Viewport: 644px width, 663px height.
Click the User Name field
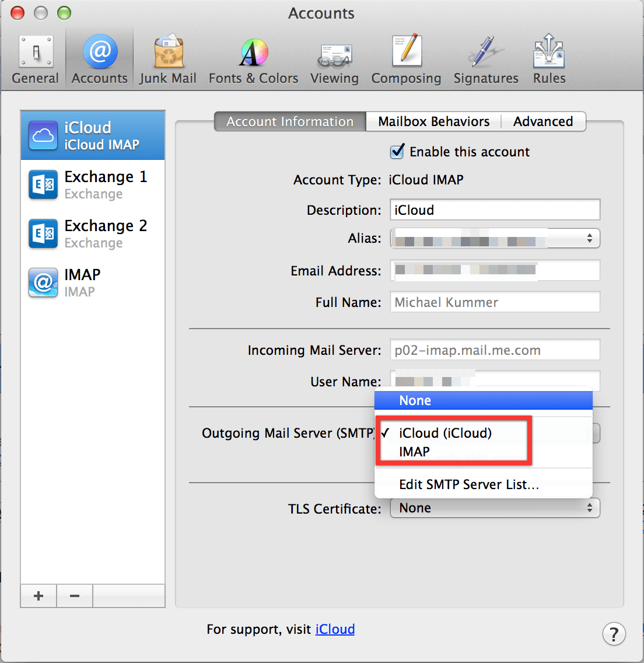click(x=495, y=380)
